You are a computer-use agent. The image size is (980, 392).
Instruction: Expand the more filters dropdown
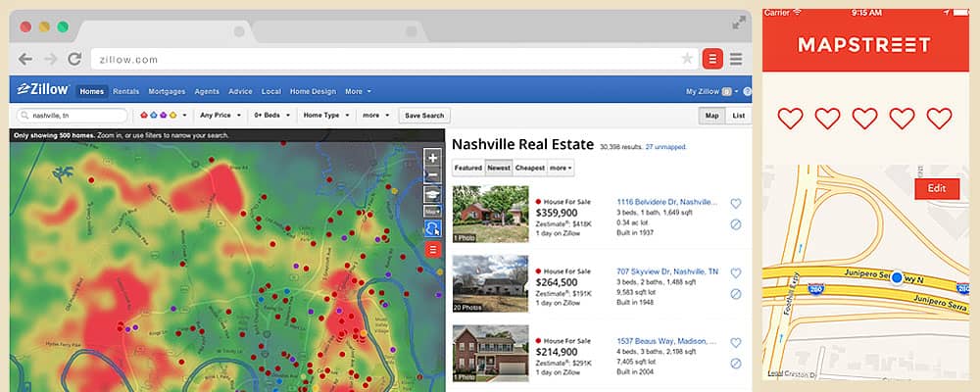coord(375,116)
